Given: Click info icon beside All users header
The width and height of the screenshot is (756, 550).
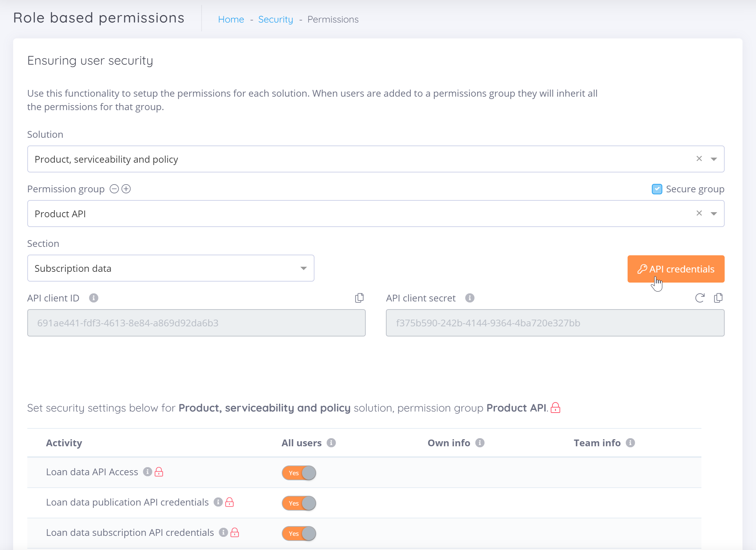Looking at the screenshot, I should [331, 443].
